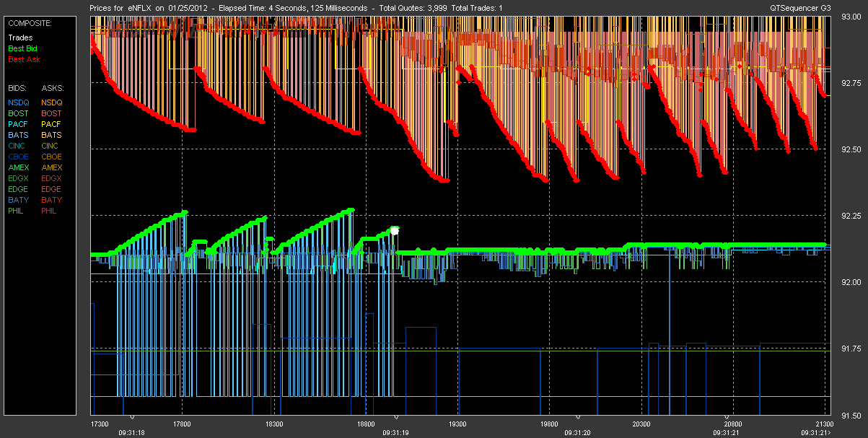868x438 pixels.
Task: Click the 19800 sequence axis label
Action: coord(549,424)
